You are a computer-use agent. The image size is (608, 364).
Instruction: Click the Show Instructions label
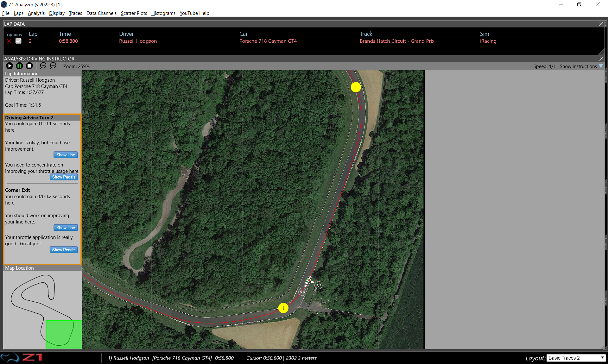pyautogui.click(x=578, y=66)
